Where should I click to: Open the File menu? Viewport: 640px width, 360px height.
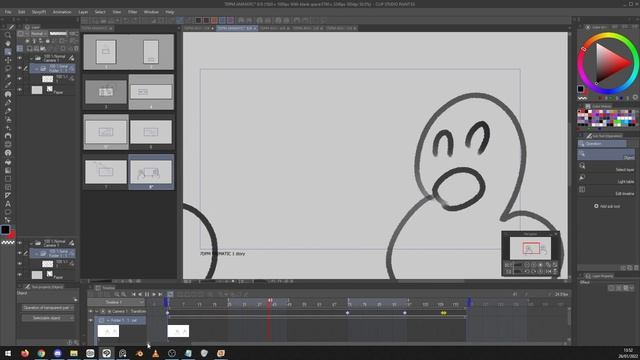point(8,12)
